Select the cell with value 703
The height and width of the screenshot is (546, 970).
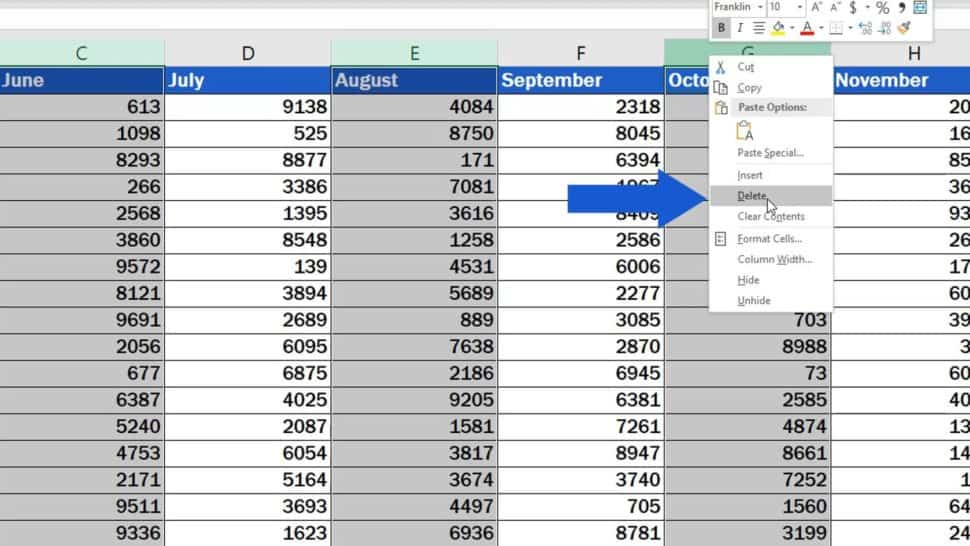pos(748,320)
